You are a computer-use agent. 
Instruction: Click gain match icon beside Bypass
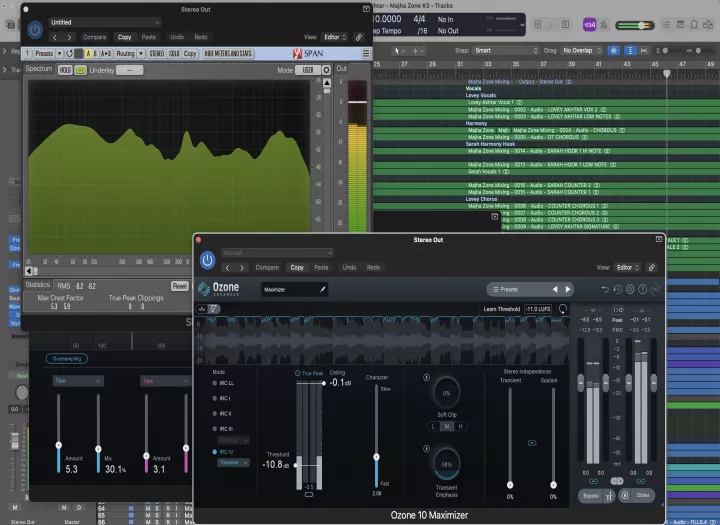609,496
